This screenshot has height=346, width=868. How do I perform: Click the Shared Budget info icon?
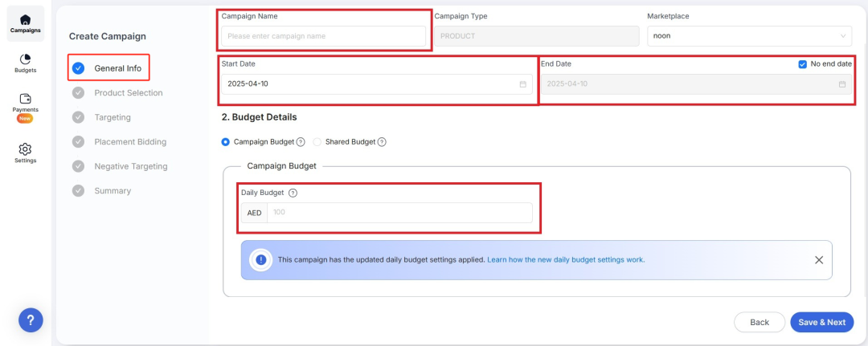click(x=382, y=142)
